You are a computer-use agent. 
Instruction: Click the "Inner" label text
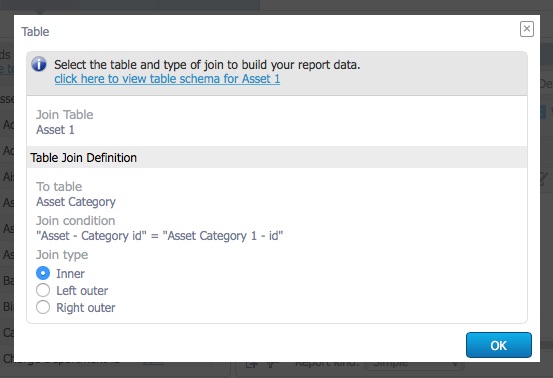coord(70,274)
